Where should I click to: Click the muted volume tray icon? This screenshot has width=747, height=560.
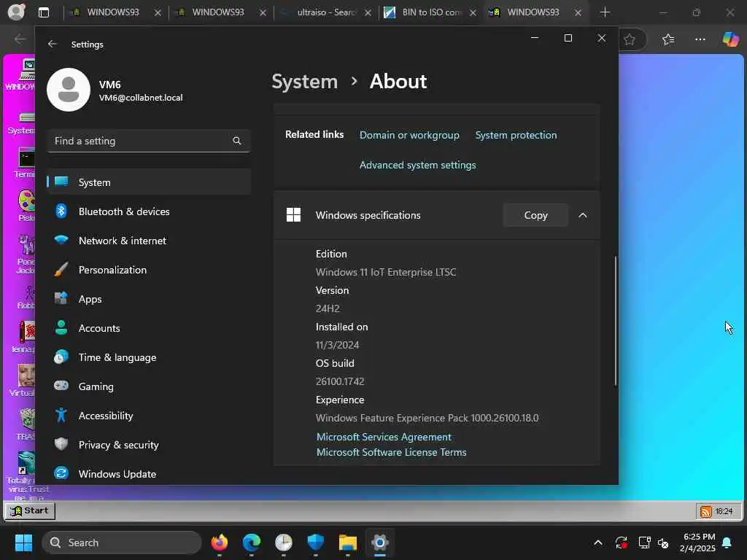663,542
